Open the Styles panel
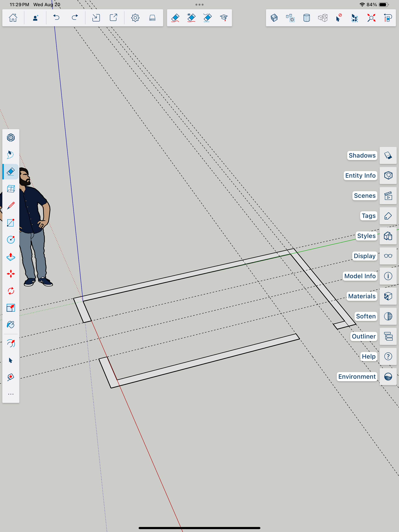The image size is (399, 532). (x=388, y=236)
